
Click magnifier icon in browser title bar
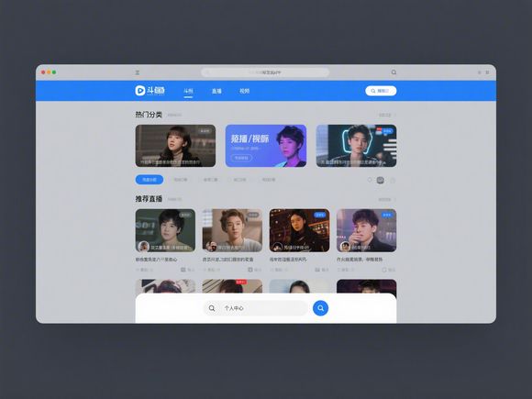point(393,72)
